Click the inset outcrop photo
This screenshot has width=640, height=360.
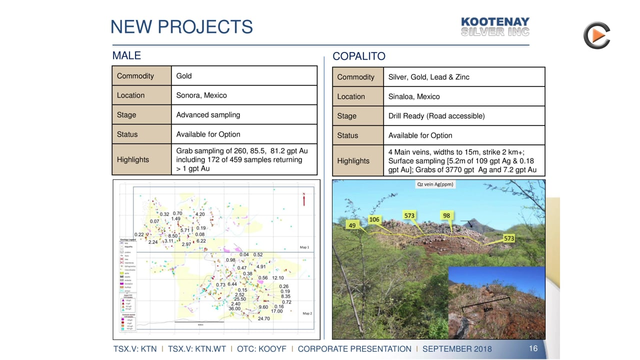(x=497, y=302)
